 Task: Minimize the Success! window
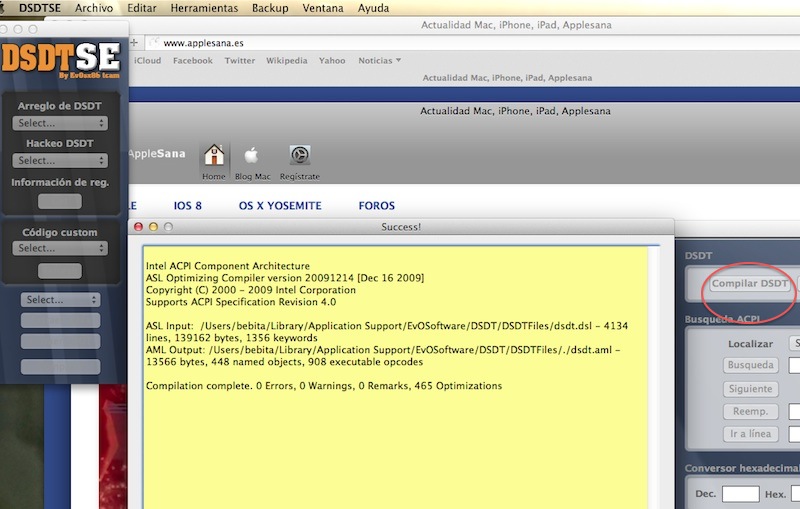[153, 226]
